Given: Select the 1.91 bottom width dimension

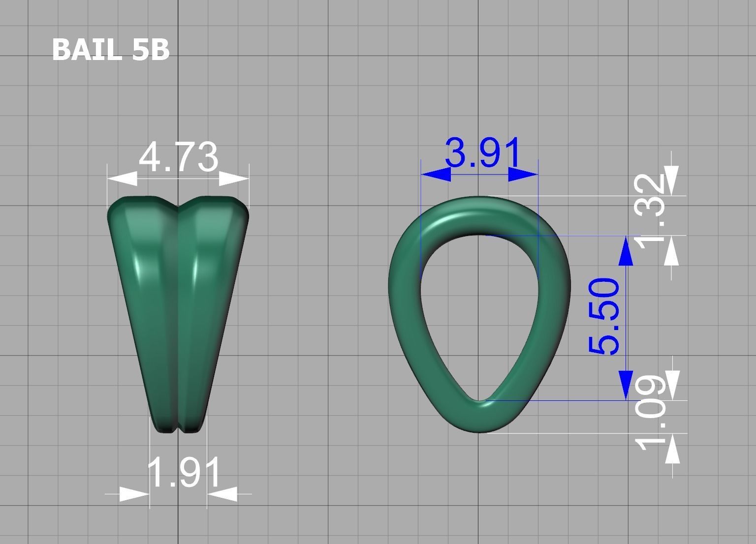Looking at the screenshot, I should click(x=185, y=472).
